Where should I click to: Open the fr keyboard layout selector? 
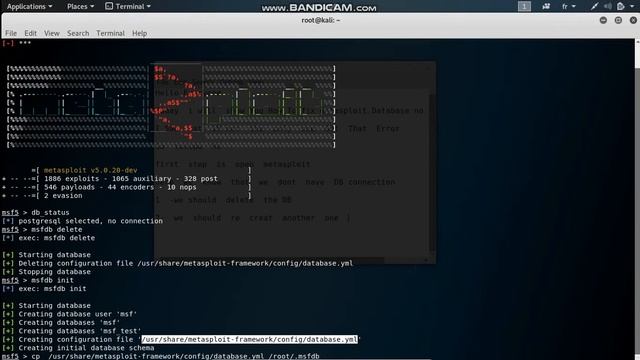569,7
